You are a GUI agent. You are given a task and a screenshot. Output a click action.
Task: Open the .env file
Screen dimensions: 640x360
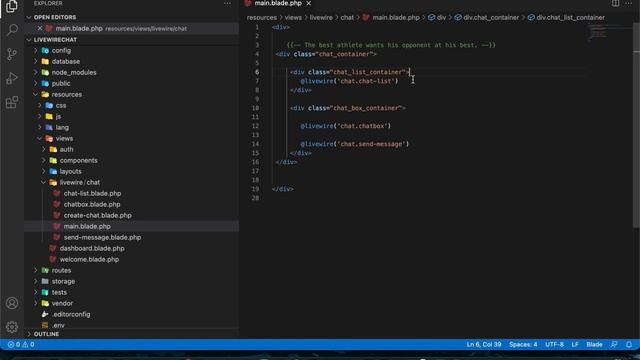pyautogui.click(x=58, y=326)
